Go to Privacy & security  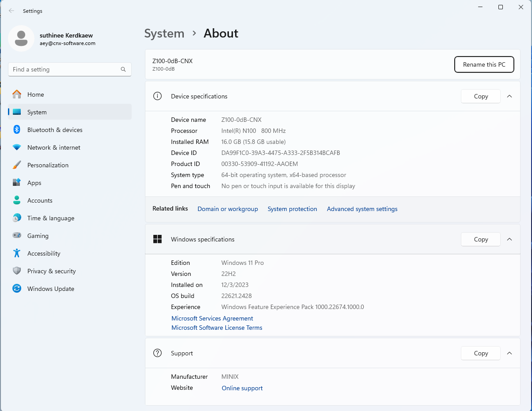pos(70,271)
